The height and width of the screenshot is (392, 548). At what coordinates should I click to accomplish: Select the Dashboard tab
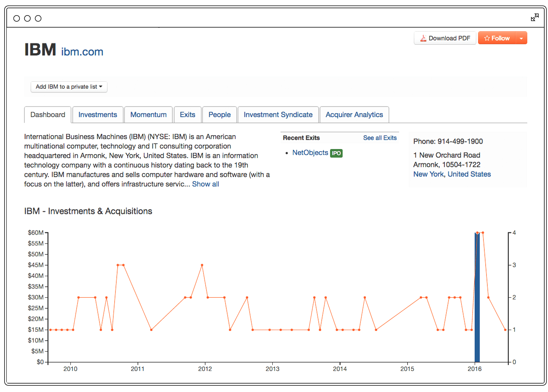coord(48,115)
